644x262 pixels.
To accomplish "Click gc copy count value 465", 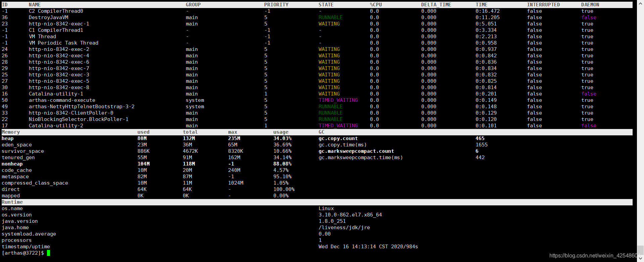I will 480,138.
